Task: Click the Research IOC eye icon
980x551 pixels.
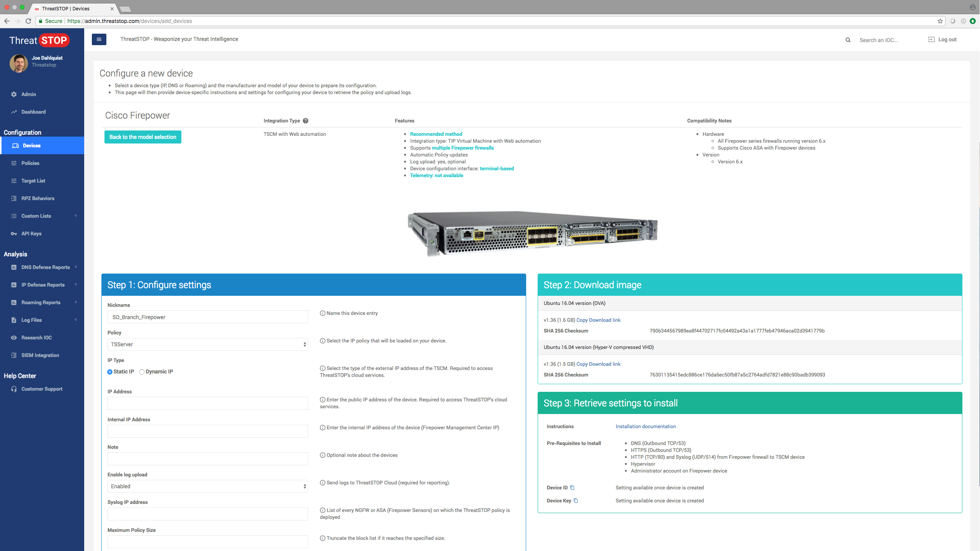Action: click(x=14, y=337)
